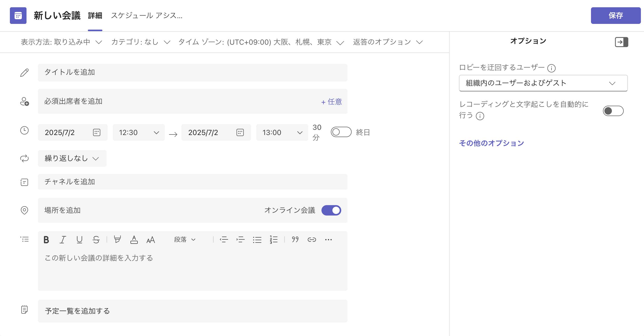The image size is (644, 336).
Task: Open the 返答のオプション menu
Action: pyautogui.click(x=388, y=42)
